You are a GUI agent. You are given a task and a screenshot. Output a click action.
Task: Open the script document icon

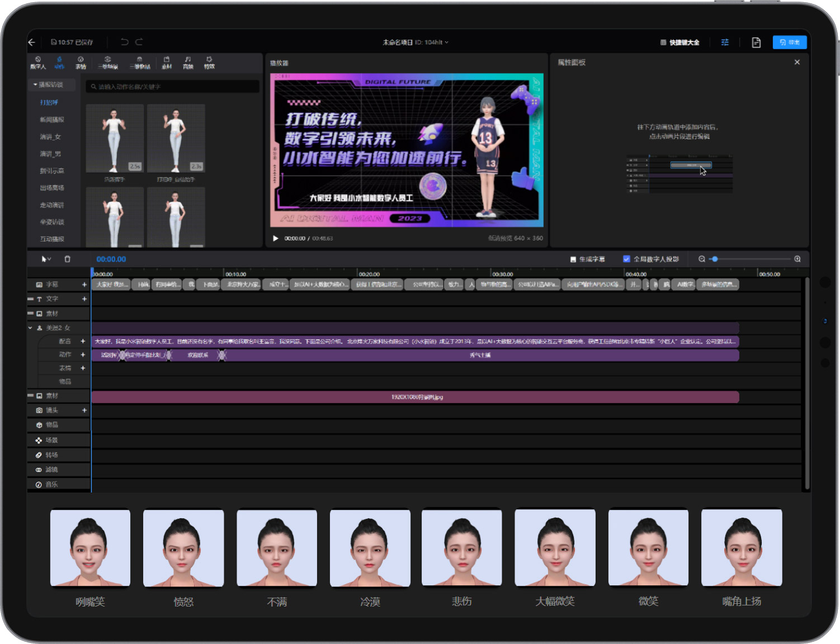(756, 42)
